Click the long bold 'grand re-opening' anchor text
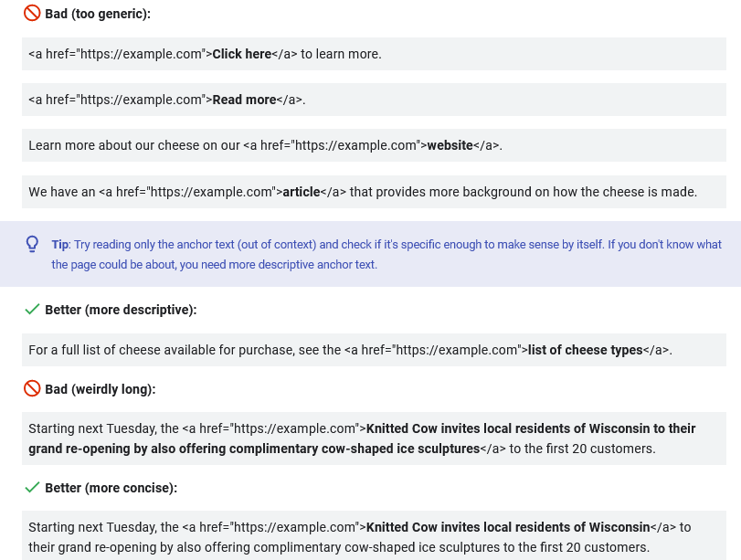 point(362,438)
